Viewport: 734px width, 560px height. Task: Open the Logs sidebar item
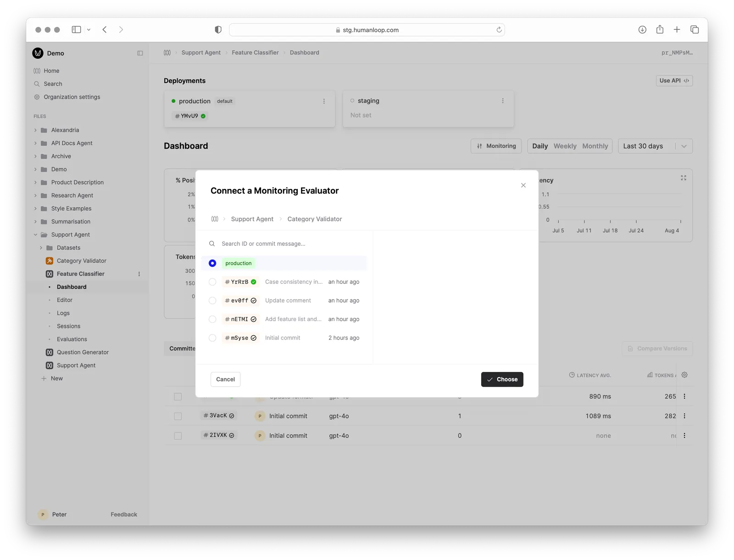click(63, 313)
